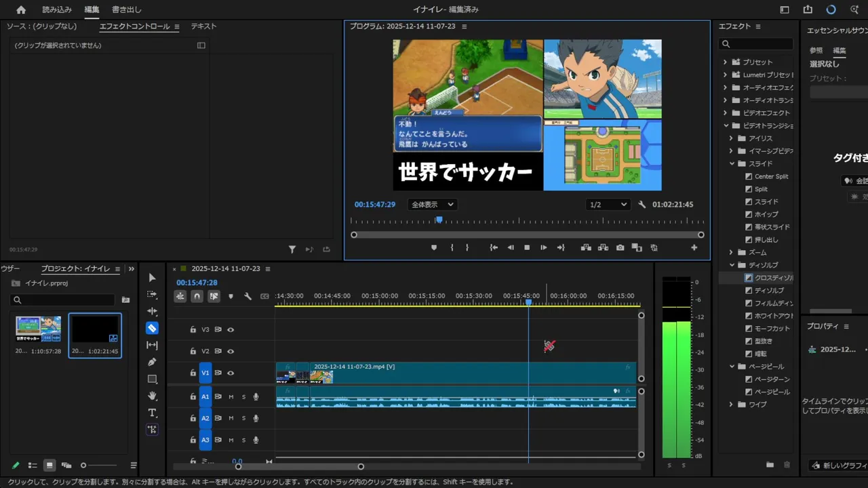Select the Track Select Forward tool
The image size is (868, 488).
pos(152,295)
